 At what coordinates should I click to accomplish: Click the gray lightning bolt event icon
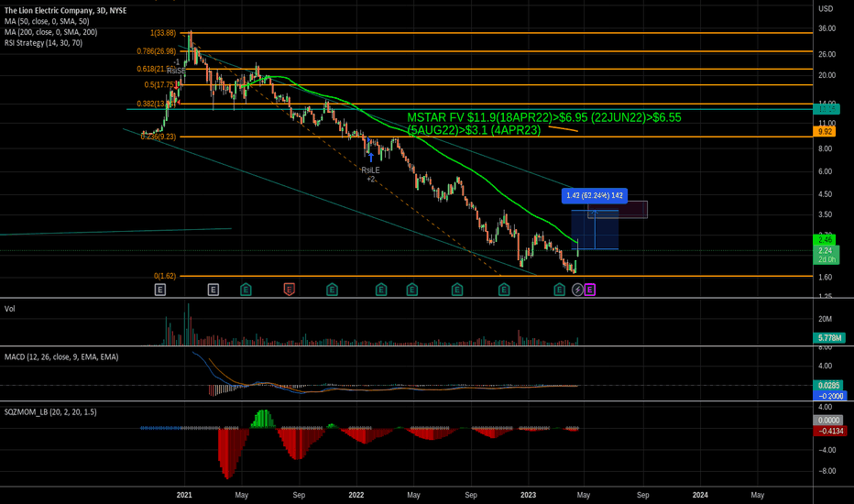[x=577, y=290]
